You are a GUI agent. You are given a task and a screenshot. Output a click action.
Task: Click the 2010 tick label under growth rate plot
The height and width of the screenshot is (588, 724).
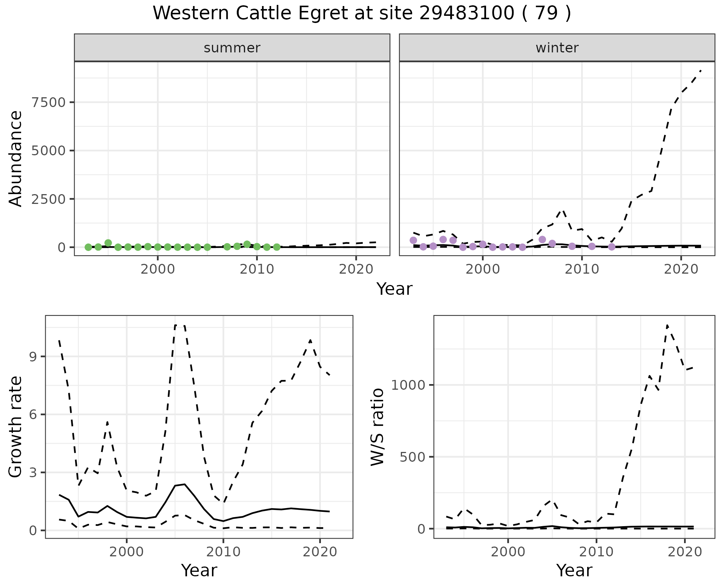tap(223, 552)
